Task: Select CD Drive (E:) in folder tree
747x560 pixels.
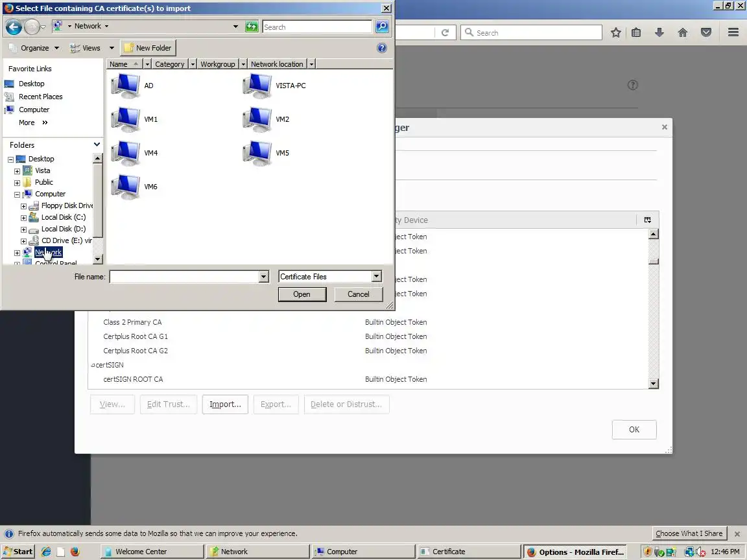Action: point(66,241)
